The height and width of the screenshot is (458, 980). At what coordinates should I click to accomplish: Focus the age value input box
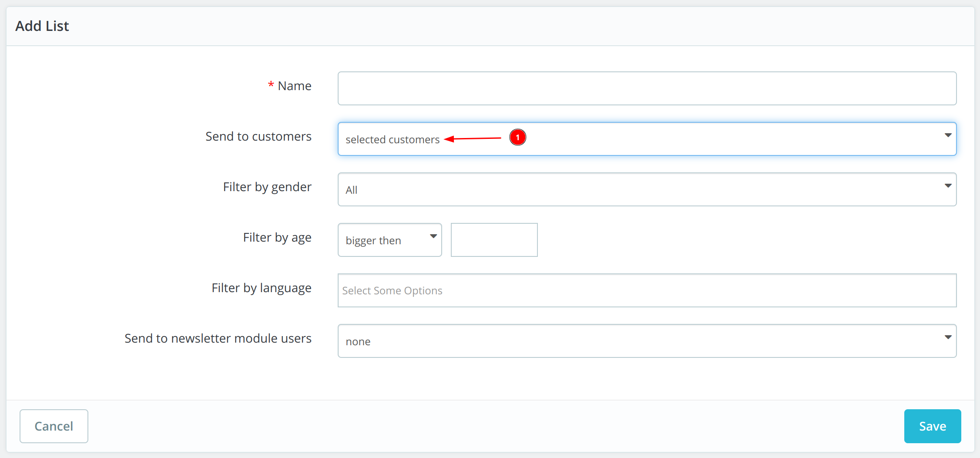coord(494,240)
